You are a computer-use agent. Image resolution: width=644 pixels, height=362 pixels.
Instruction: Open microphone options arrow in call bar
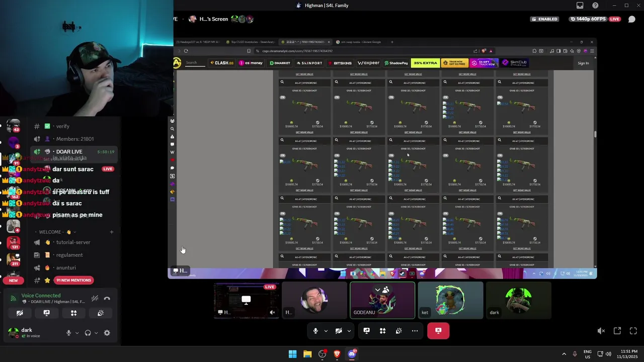click(x=326, y=331)
